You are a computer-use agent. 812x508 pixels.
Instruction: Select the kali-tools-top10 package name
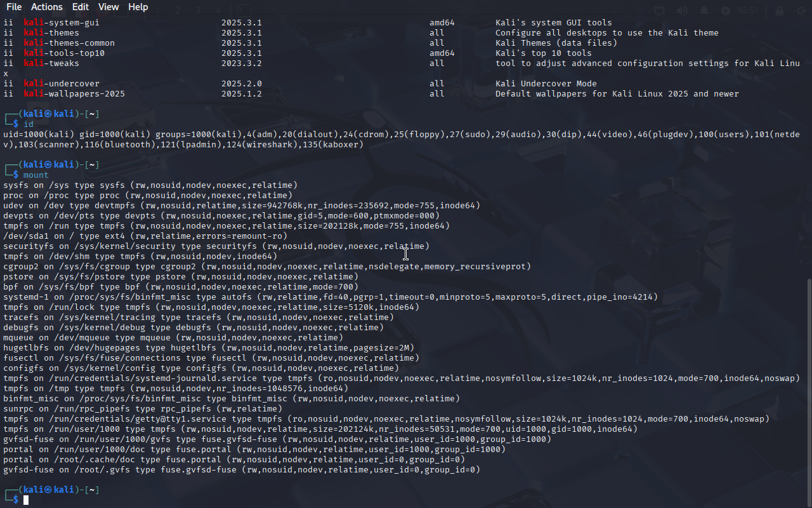64,53
